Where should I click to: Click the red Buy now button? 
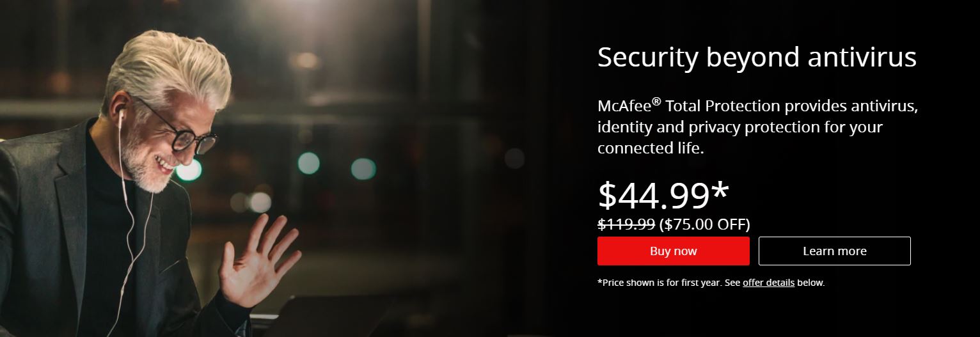click(x=673, y=251)
